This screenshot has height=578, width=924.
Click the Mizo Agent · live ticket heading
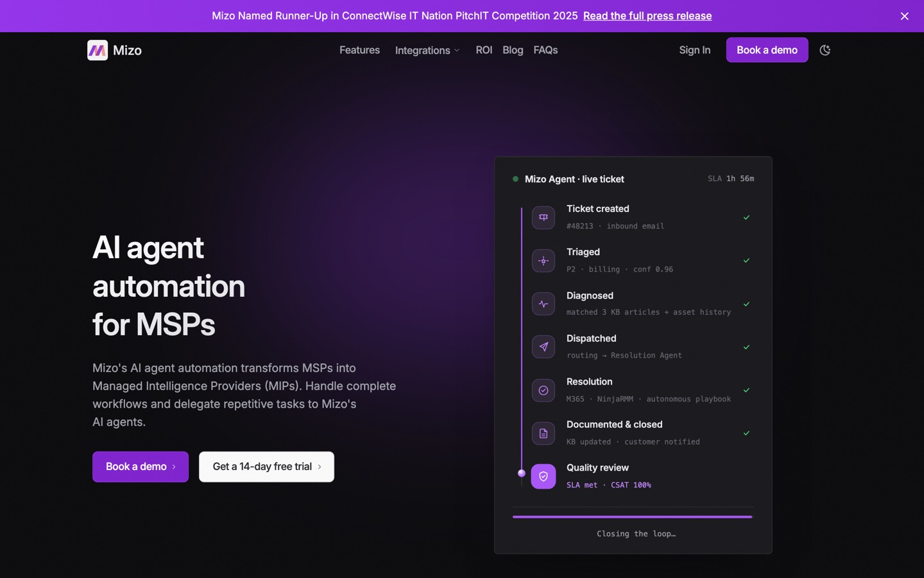point(574,179)
